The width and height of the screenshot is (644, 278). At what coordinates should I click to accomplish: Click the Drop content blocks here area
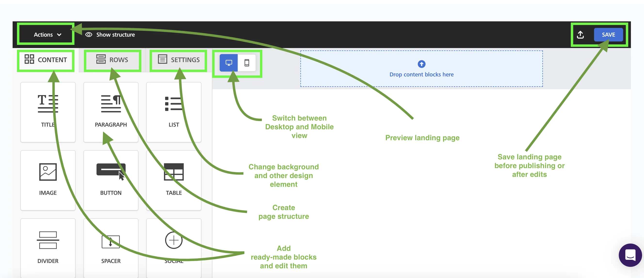tap(421, 69)
